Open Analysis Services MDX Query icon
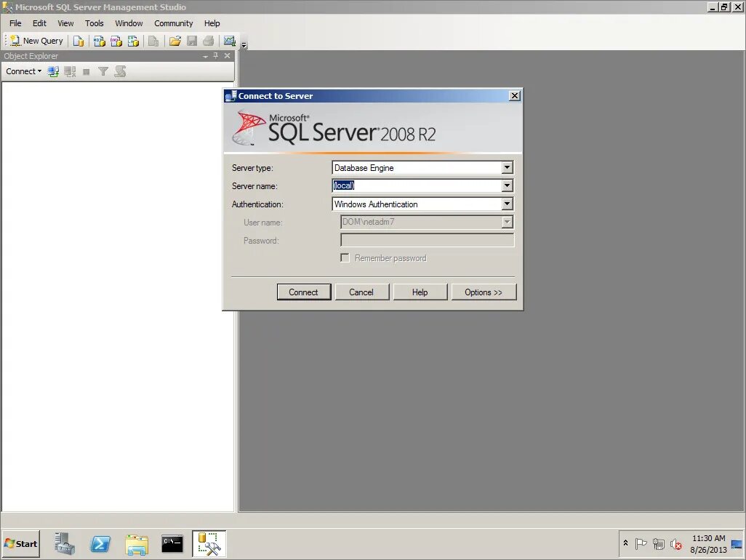746x560 pixels. point(99,41)
